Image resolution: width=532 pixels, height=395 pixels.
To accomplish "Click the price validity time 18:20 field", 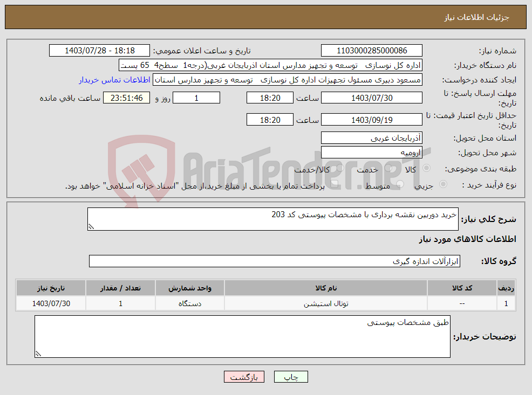I will (270, 120).
